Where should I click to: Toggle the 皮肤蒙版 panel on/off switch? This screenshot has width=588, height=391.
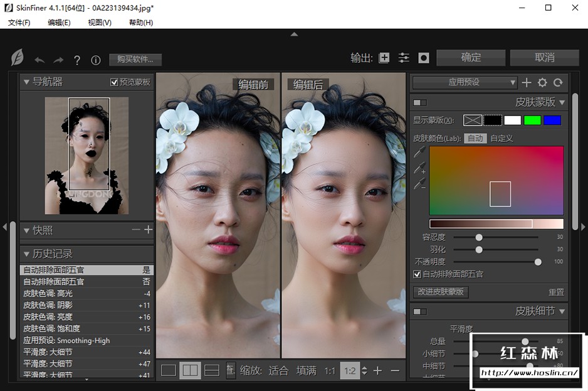coord(419,102)
